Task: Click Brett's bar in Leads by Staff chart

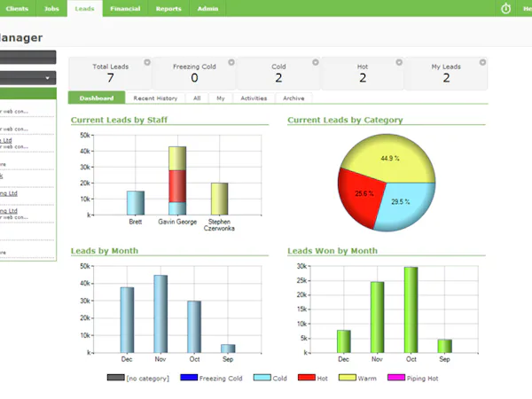Action: [x=136, y=203]
